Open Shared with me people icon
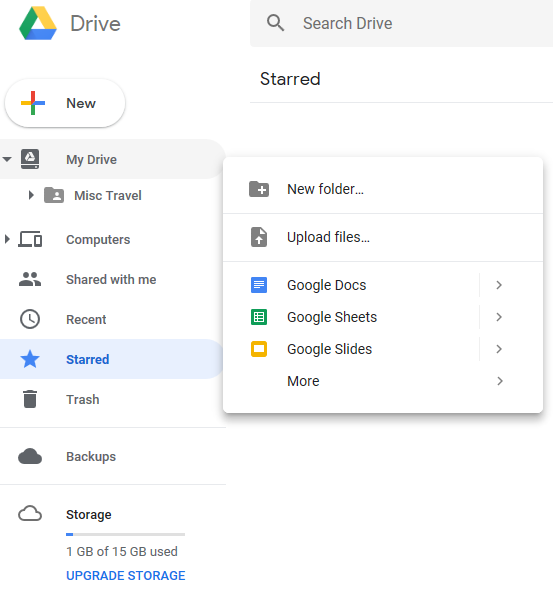Screen dimensions: 553x589 (30, 279)
